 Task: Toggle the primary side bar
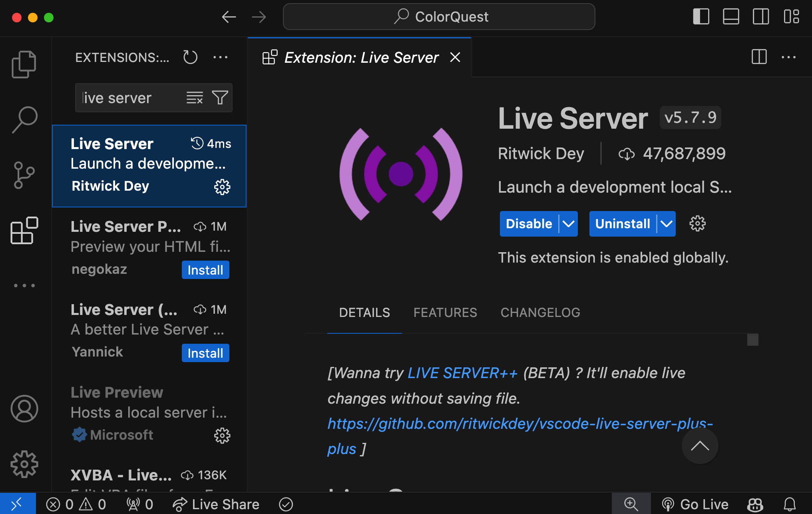pyautogui.click(x=701, y=17)
